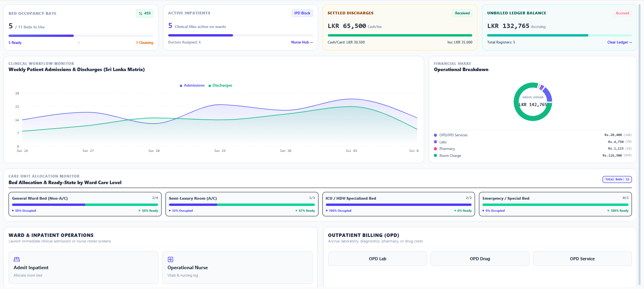Click '100% Ready' under Emergency / Special Bed
Image resolution: width=644 pixels, height=289 pixels.
tap(620, 211)
